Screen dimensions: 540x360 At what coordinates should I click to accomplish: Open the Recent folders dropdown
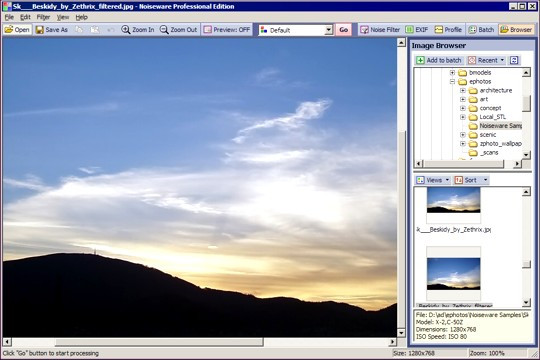[486, 60]
